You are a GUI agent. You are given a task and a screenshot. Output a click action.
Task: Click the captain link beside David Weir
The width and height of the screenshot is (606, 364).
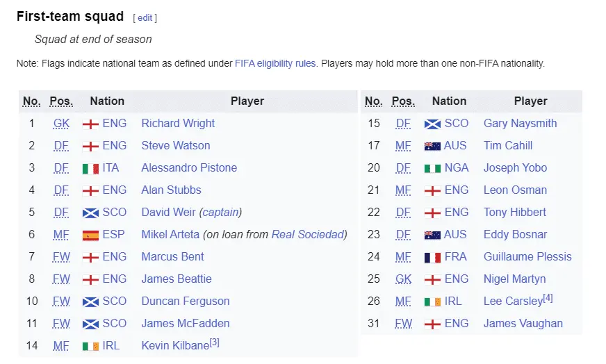[x=220, y=212]
